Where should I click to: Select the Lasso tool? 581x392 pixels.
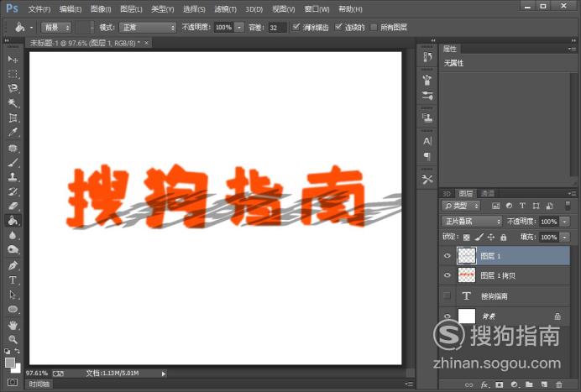tap(13, 88)
